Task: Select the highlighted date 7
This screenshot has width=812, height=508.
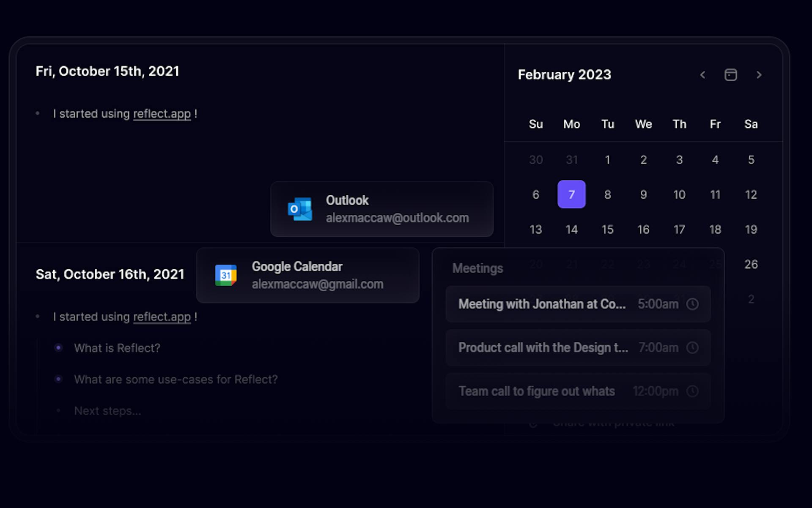Action: (571, 194)
